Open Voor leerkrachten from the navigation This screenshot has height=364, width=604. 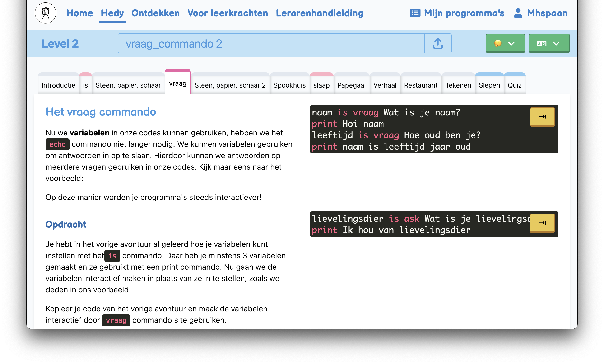pyautogui.click(x=228, y=14)
